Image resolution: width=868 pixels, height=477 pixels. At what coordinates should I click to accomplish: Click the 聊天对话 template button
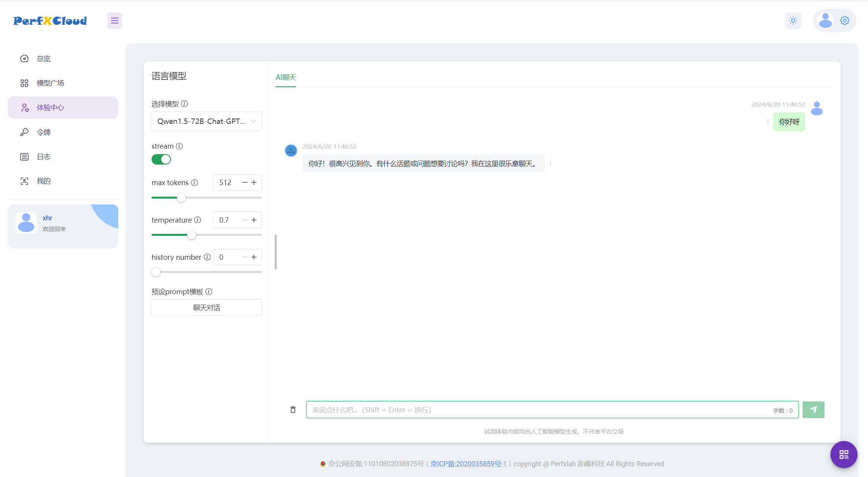(x=207, y=308)
